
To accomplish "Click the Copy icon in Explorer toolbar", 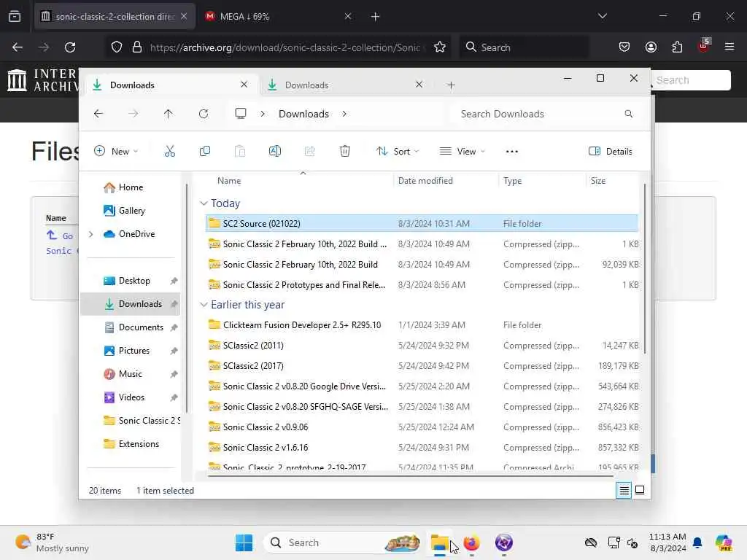I will tap(205, 152).
